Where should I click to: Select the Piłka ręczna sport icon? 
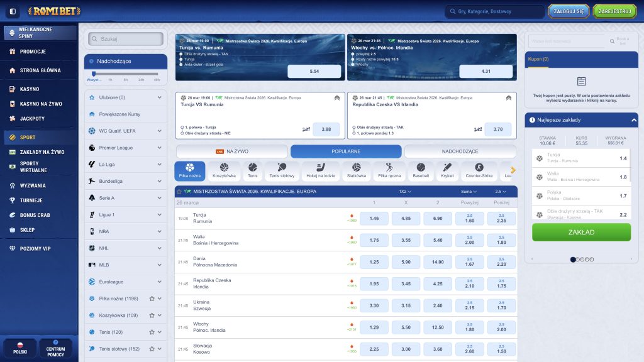pyautogui.click(x=389, y=171)
